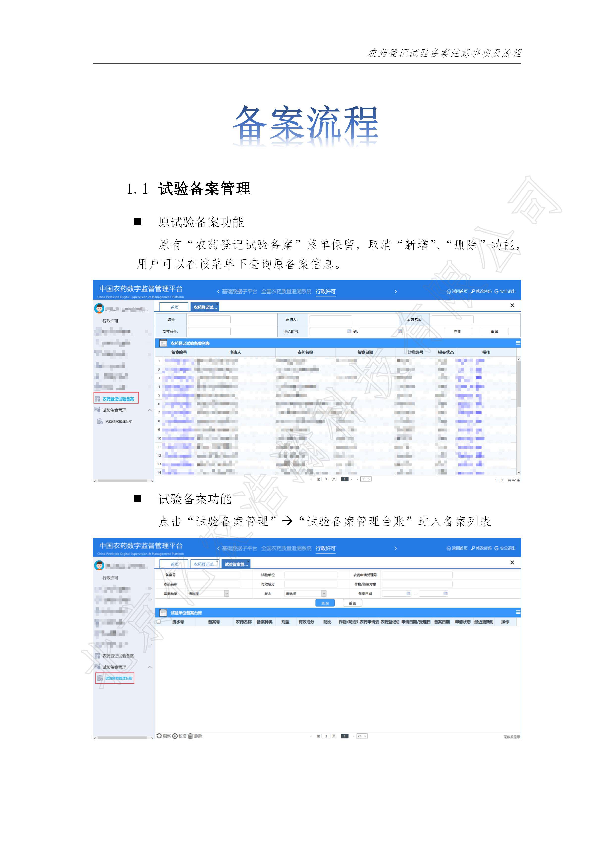Open calendar for 备案日期 start date field
This screenshot has height=868, width=614.
(x=408, y=594)
